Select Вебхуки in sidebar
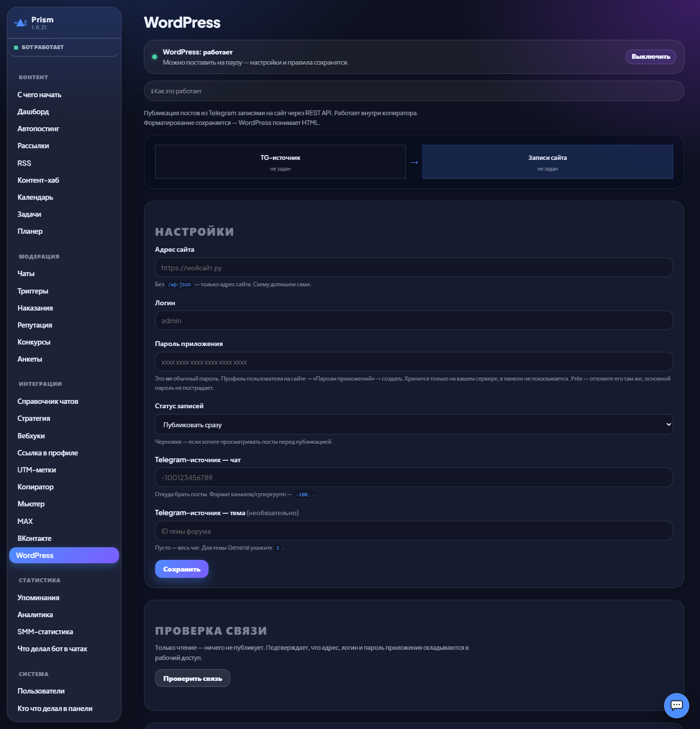700x729 pixels. [x=31, y=436]
